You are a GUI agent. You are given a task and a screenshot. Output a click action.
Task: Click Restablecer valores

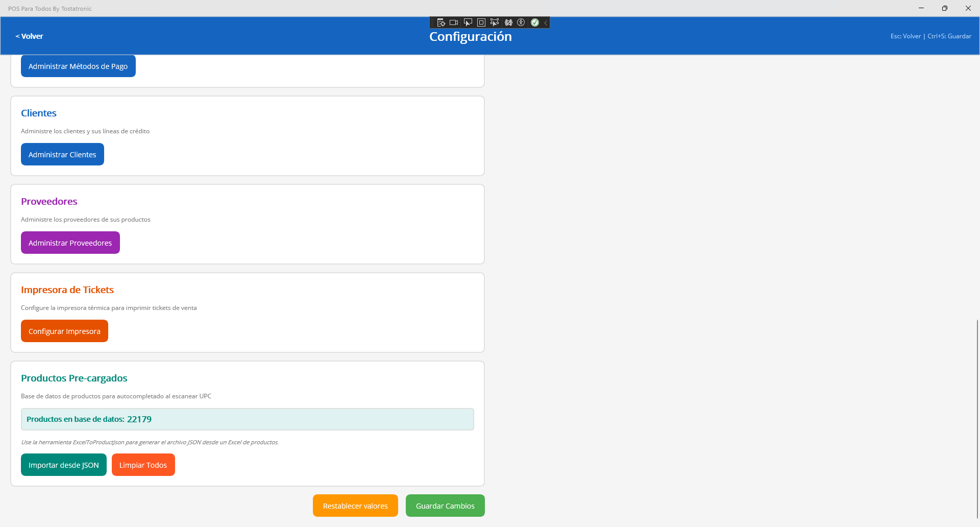coord(355,505)
